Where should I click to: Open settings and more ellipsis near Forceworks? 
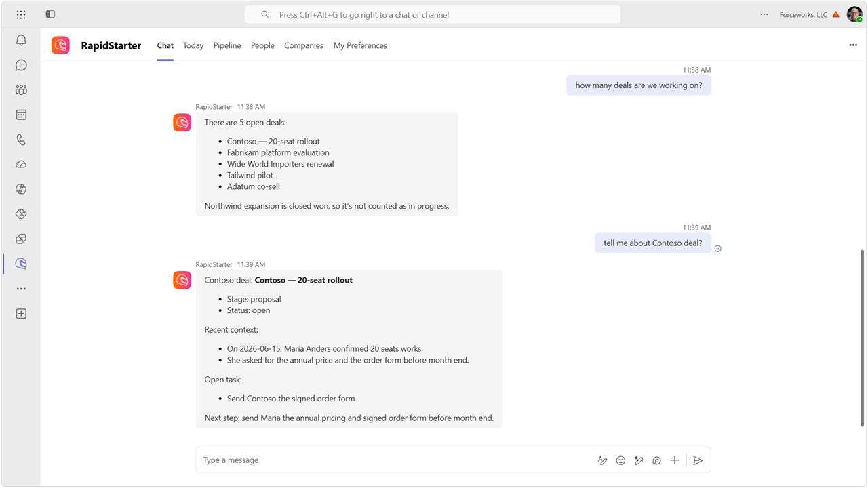coord(764,14)
